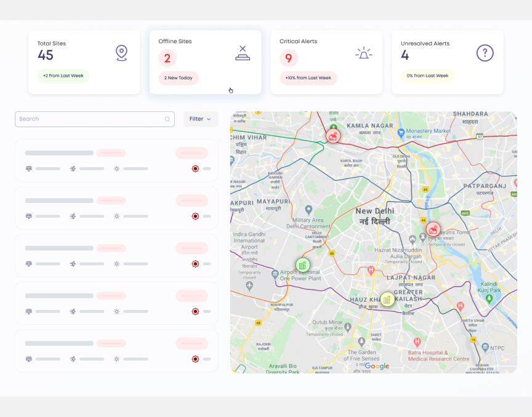Screen dimensions: 532x417
Task: Click the Batra Hospital marker on the map
Action: 417,341
